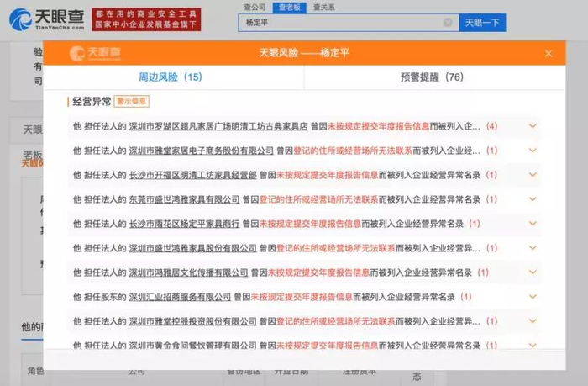Open link 东莞市盛世鸿雅家具有限公司
The width and height of the screenshot is (588, 386).
pos(184,199)
